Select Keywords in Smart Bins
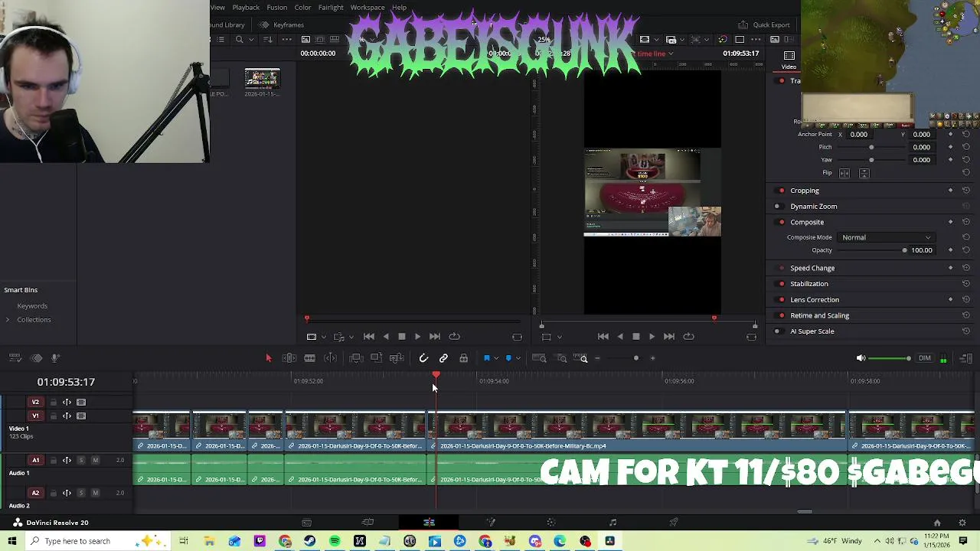The width and height of the screenshot is (980, 551). point(32,306)
